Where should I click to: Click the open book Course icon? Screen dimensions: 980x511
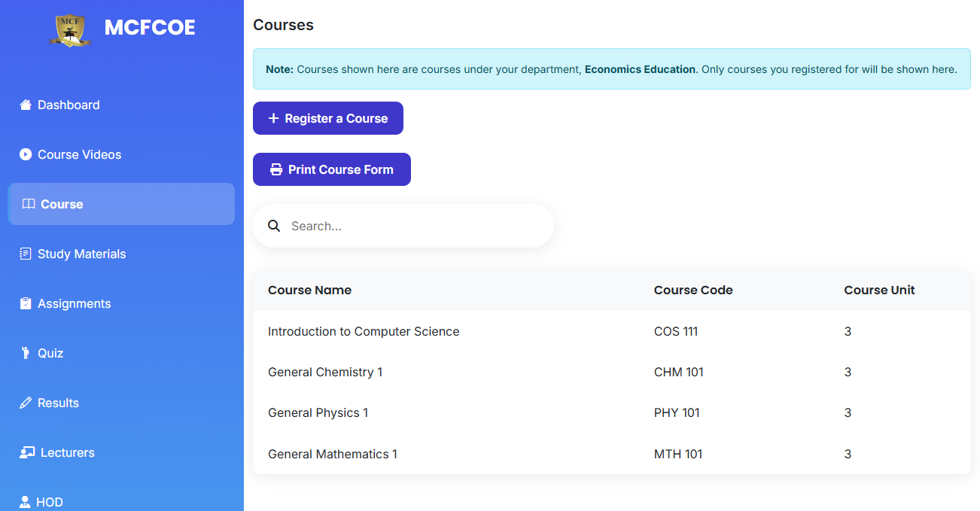29,204
